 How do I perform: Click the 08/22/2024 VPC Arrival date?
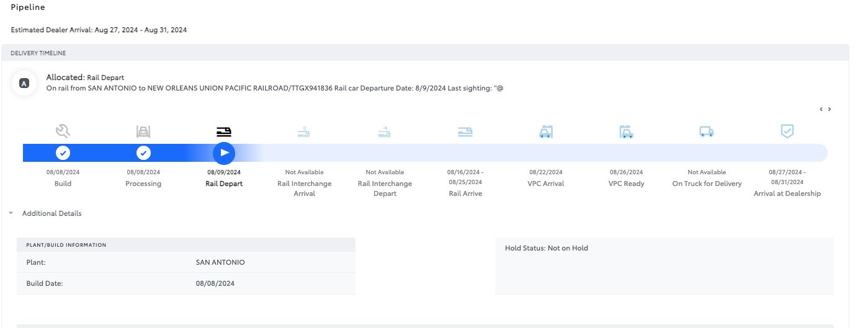click(546, 172)
